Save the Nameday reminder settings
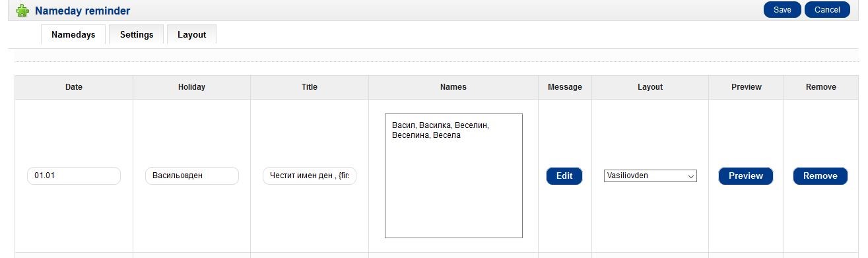Screen dimensions: 868x258 [x=782, y=10]
